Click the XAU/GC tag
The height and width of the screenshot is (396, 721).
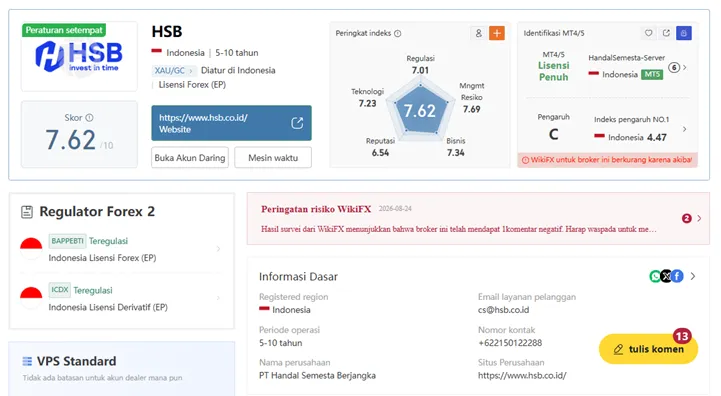173,70
